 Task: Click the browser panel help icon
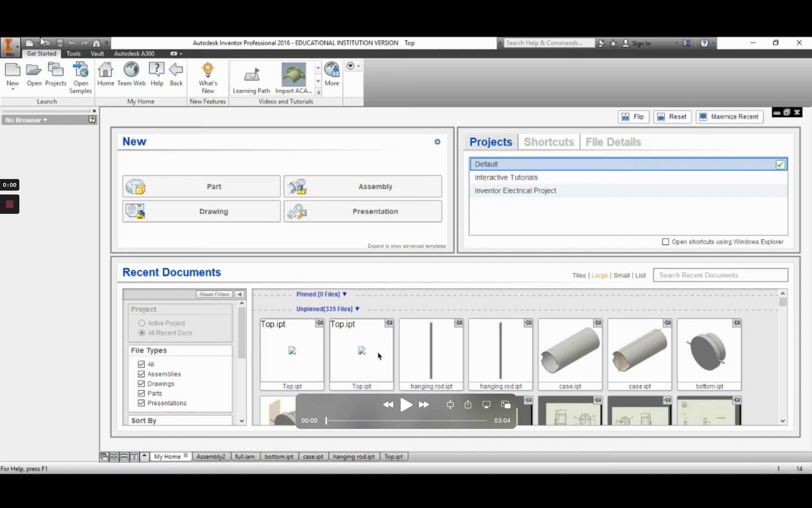(x=93, y=119)
